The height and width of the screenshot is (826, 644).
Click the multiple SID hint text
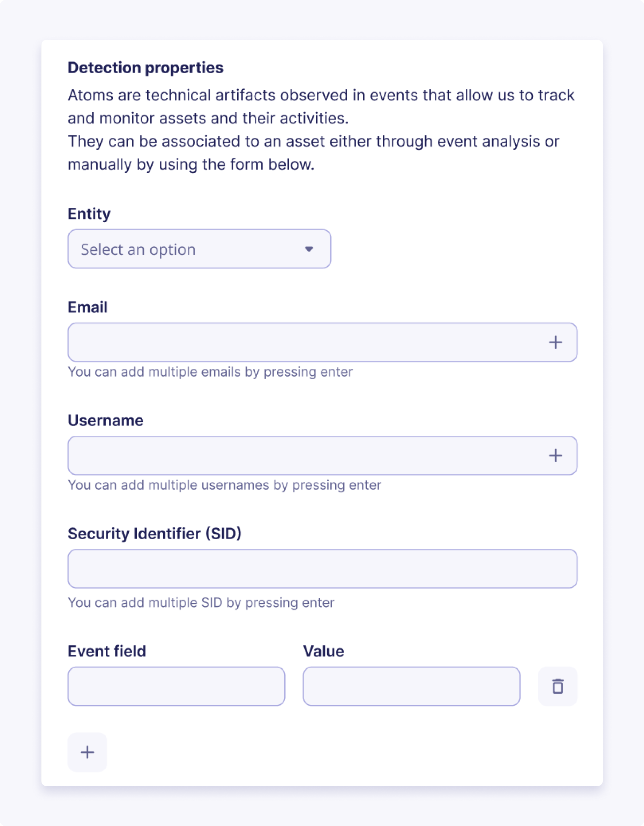201,602
